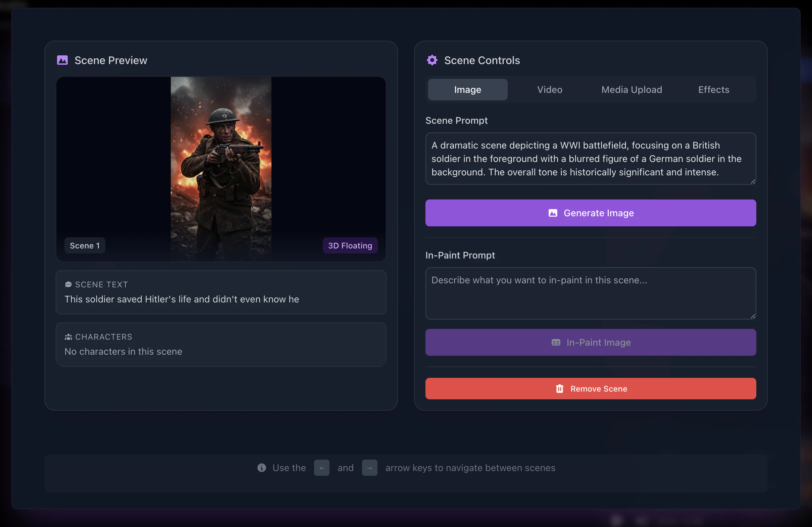Click inside the Scene Prompt text area
This screenshot has width=812, height=527.
591,159
